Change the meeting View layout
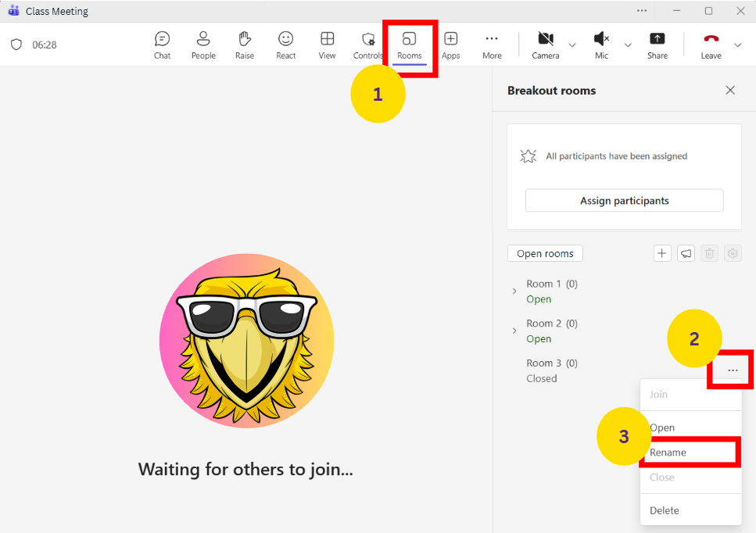Viewport: 756px width, 533px height. (x=328, y=45)
